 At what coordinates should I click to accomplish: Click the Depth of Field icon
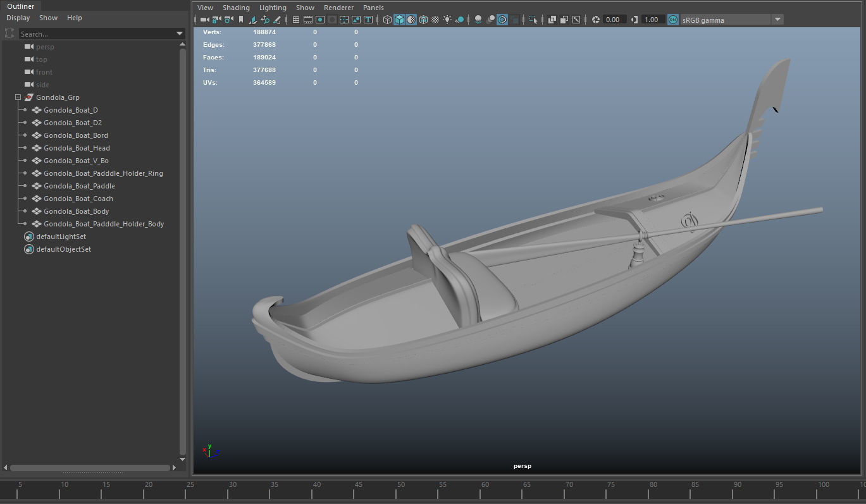(514, 20)
